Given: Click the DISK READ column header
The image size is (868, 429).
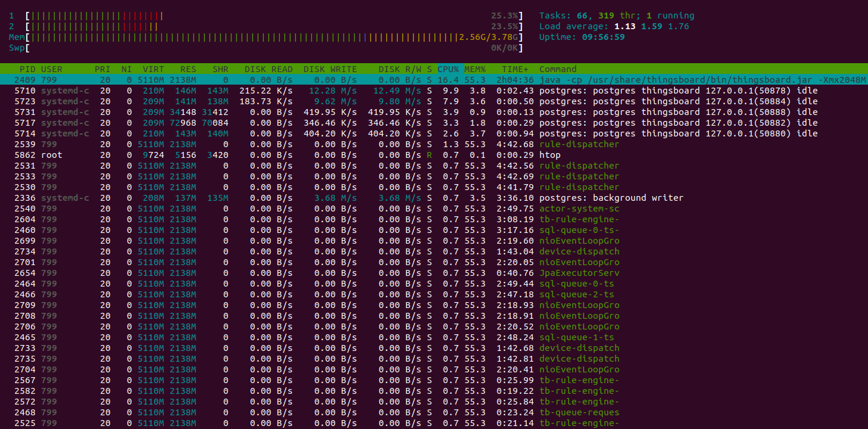Looking at the screenshot, I should click(x=268, y=69).
